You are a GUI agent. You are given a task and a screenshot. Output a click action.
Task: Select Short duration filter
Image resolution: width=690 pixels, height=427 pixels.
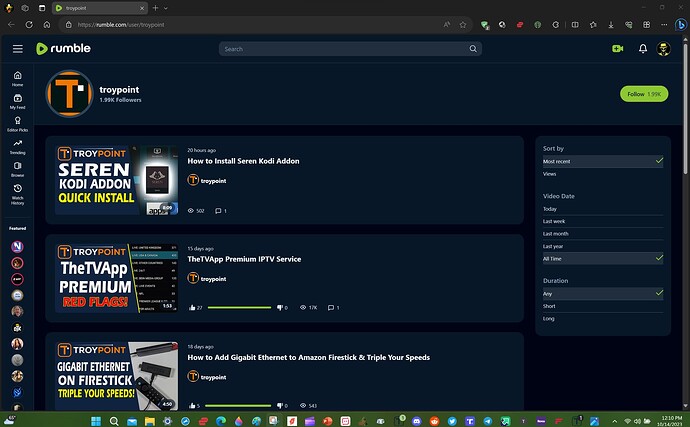pyautogui.click(x=603, y=306)
